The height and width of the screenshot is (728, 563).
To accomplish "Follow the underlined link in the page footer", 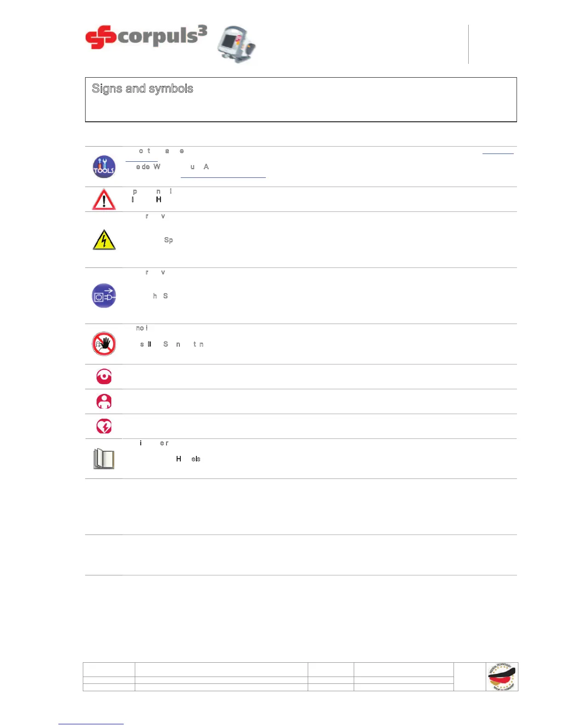I will pyautogui.click(x=91, y=724).
